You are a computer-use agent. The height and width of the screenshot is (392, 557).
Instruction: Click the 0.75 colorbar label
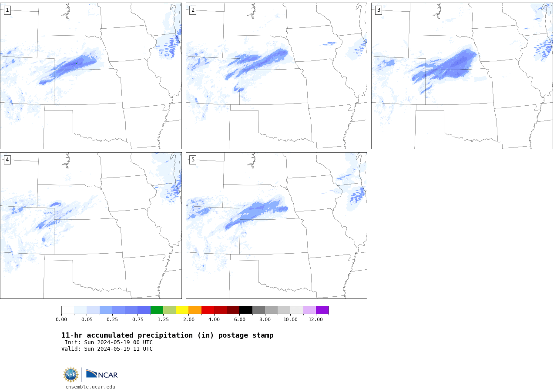138,319
